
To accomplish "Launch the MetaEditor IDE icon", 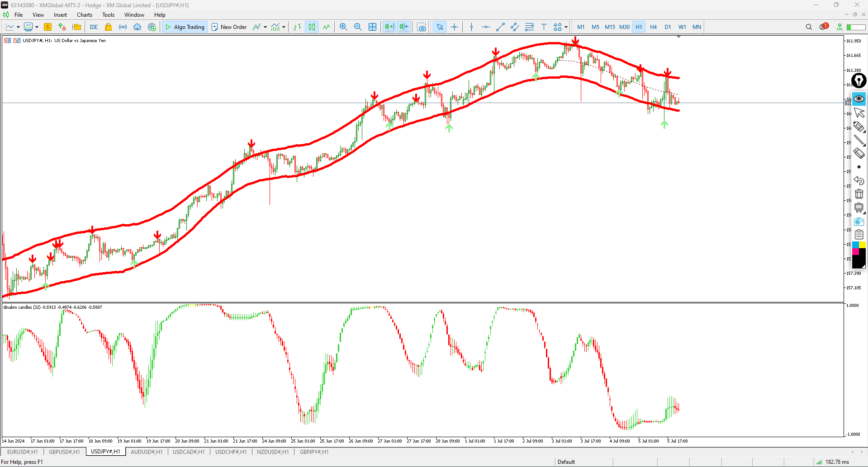I will [94, 27].
